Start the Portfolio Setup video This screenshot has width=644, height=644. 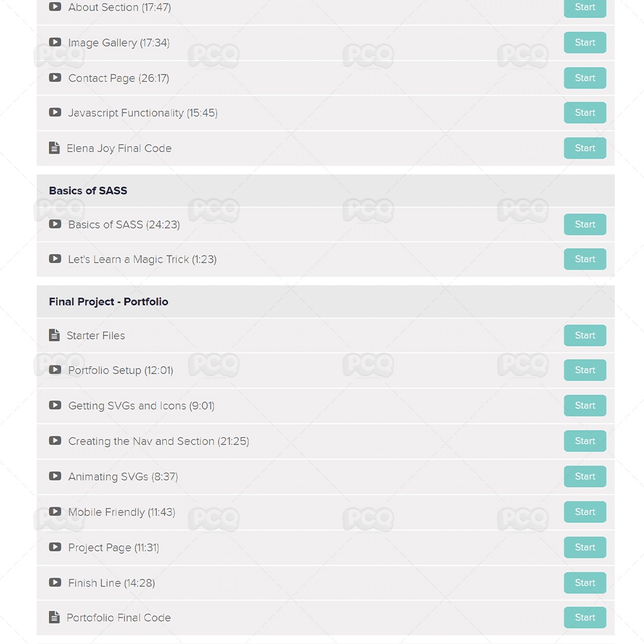coord(585,370)
